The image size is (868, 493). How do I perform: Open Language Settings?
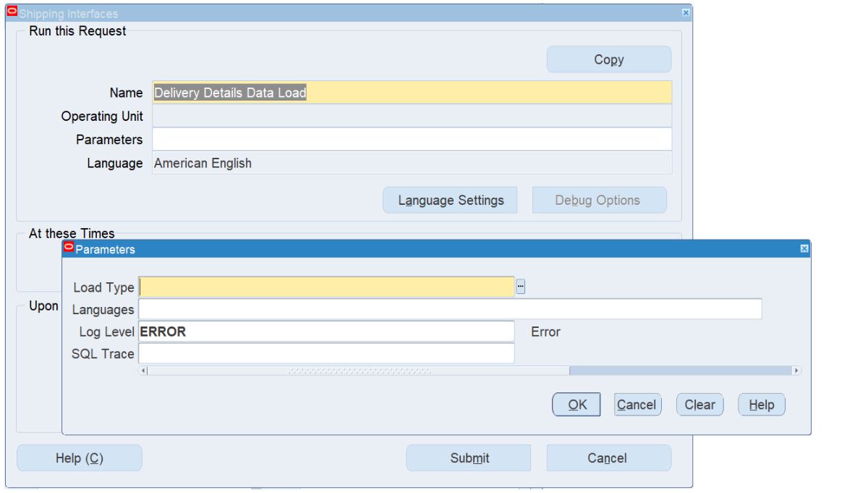tap(450, 200)
